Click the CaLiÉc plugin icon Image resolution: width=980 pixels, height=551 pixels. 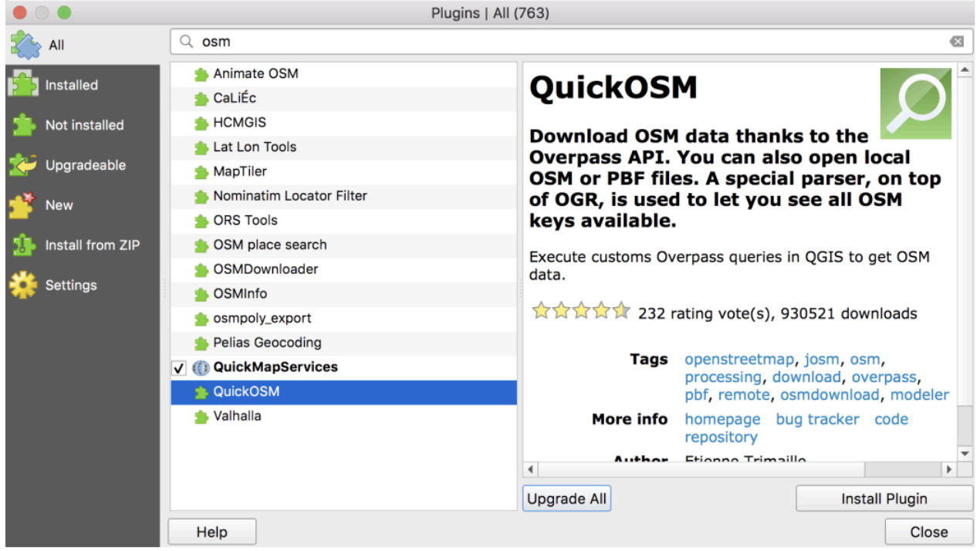(201, 99)
